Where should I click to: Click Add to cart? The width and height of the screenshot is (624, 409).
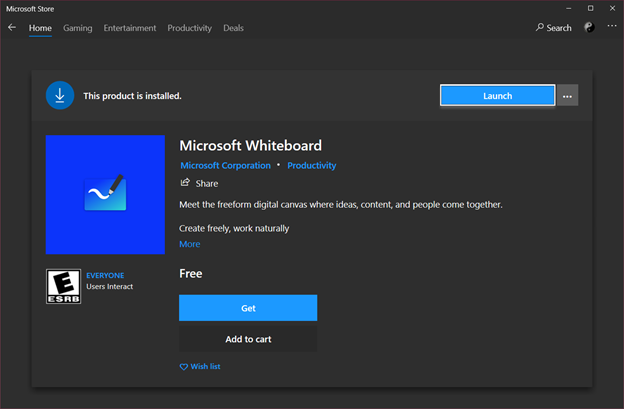pyautogui.click(x=248, y=339)
